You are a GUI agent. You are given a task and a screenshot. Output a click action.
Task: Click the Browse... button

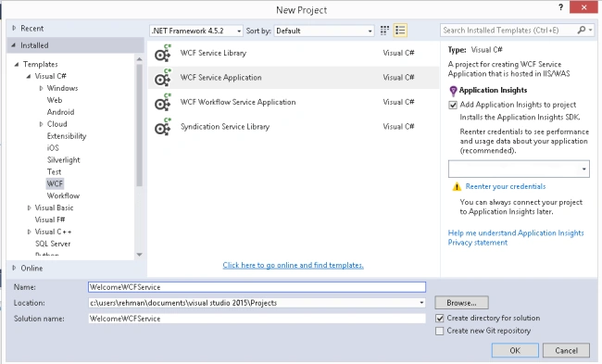pyautogui.click(x=461, y=303)
